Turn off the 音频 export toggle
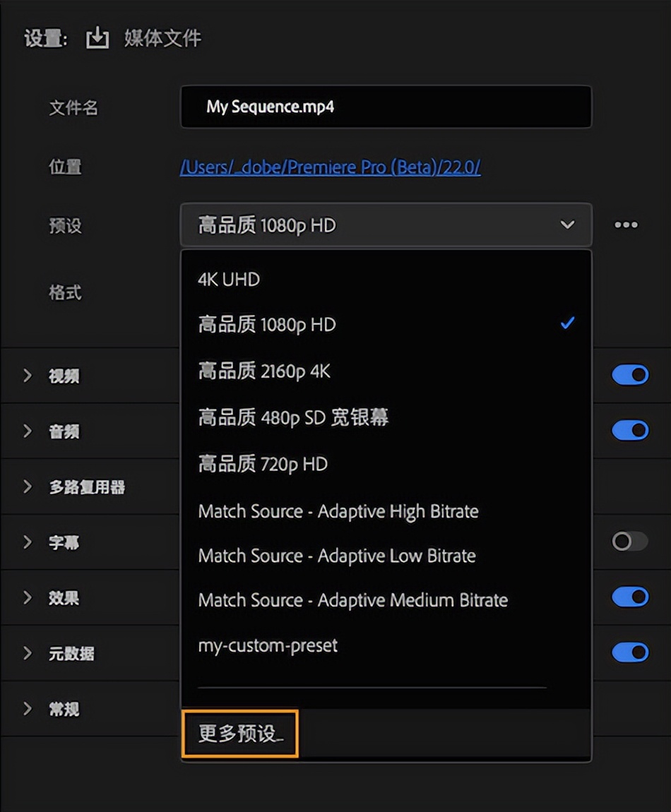 [629, 430]
